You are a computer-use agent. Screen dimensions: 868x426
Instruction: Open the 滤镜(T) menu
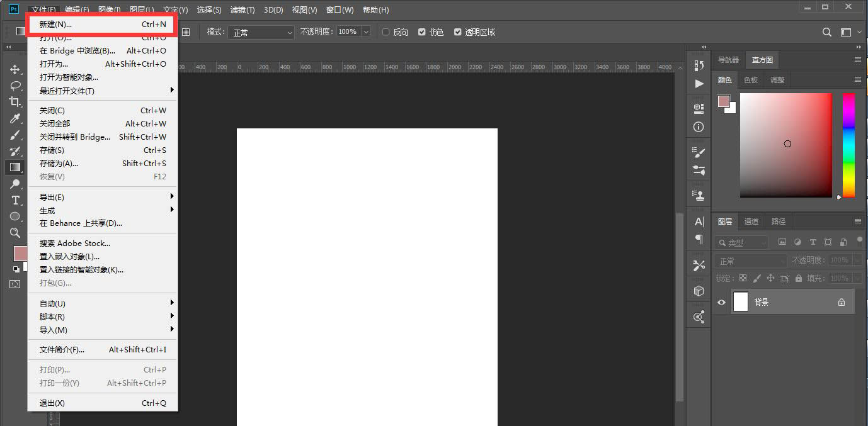[243, 10]
